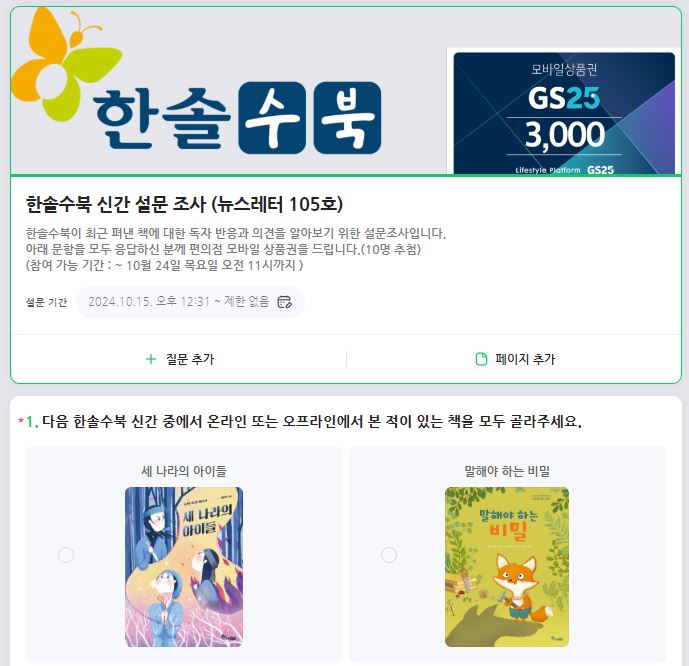The width and height of the screenshot is (689, 666).
Task: Click the 말해야 하는 비밀 fox book cover
Action: (x=507, y=567)
